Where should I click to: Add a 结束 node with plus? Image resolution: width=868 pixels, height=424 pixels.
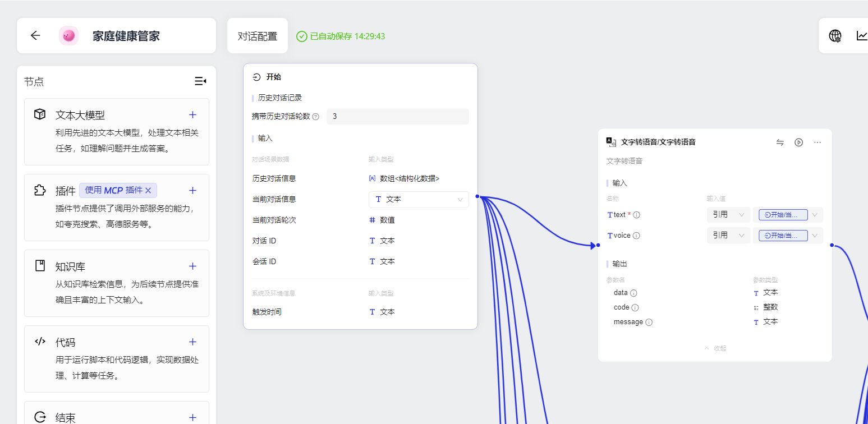[192, 417]
